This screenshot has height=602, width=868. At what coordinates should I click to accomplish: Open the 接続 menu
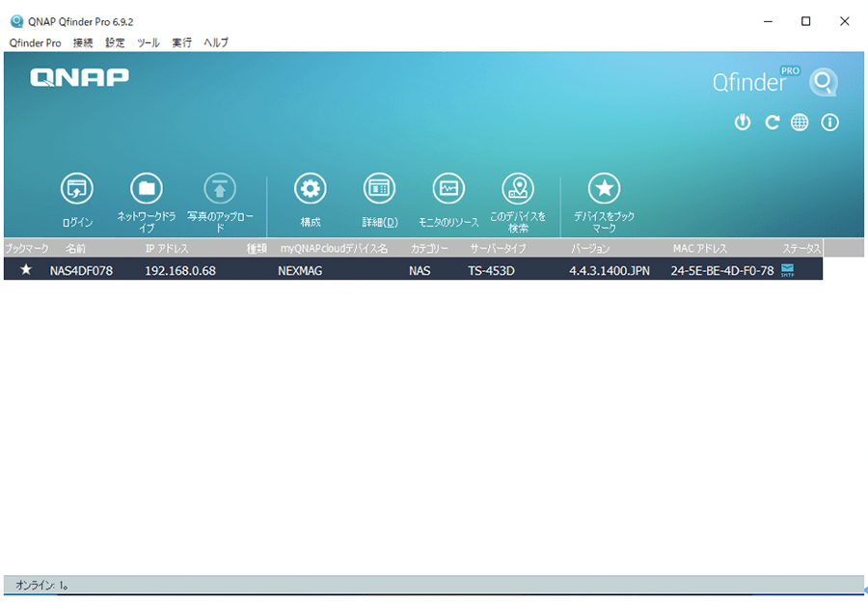coord(83,42)
